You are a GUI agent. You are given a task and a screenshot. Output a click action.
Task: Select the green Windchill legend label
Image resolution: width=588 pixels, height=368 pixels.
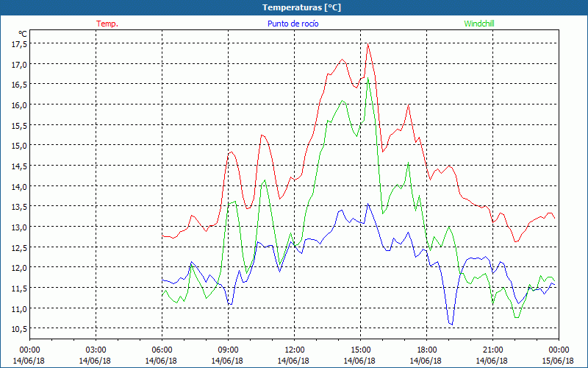coord(479,24)
